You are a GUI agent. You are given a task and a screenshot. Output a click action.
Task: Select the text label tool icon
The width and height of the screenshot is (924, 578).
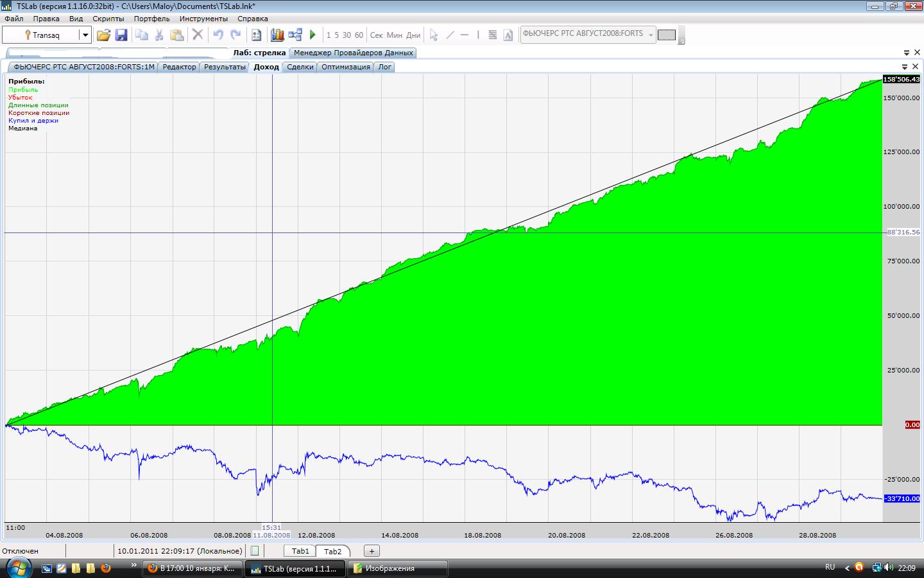click(508, 35)
